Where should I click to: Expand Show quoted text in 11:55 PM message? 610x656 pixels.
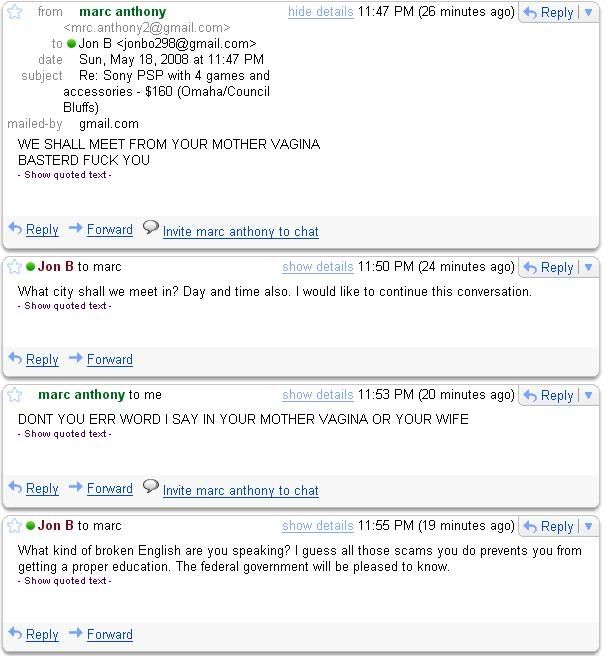65,581
